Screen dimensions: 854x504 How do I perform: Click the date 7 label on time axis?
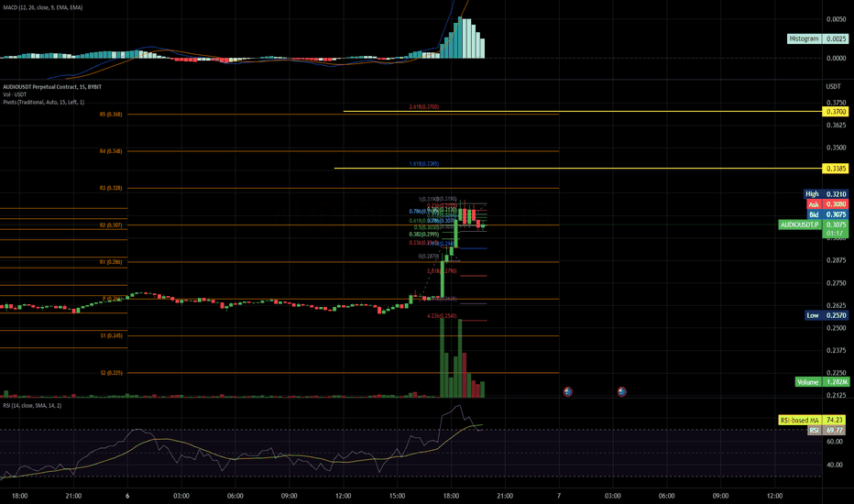point(559,496)
